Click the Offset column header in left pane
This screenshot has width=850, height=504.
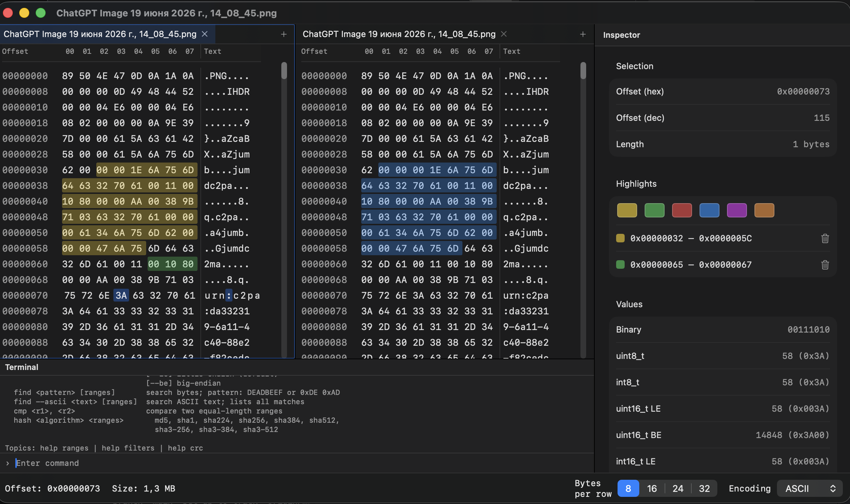[15, 51]
